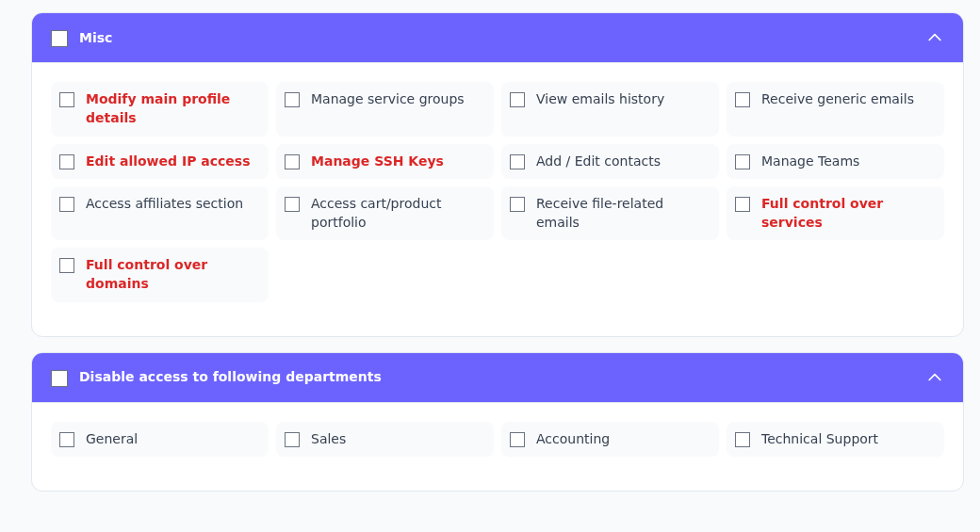The height and width of the screenshot is (532, 980).
Task: Check the Technical Support department box
Action: click(743, 440)
